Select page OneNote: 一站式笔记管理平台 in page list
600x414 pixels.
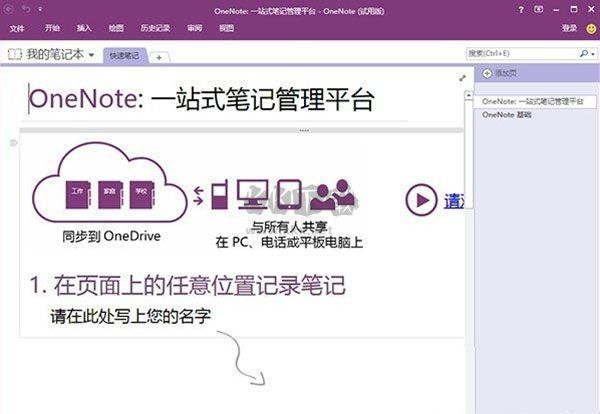tap(535, 101)
